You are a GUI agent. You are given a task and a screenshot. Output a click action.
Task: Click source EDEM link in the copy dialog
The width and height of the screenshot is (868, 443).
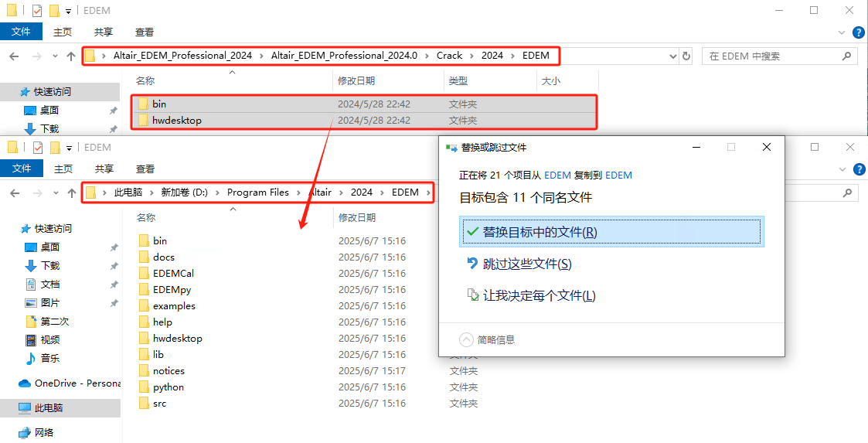point(557,175)
